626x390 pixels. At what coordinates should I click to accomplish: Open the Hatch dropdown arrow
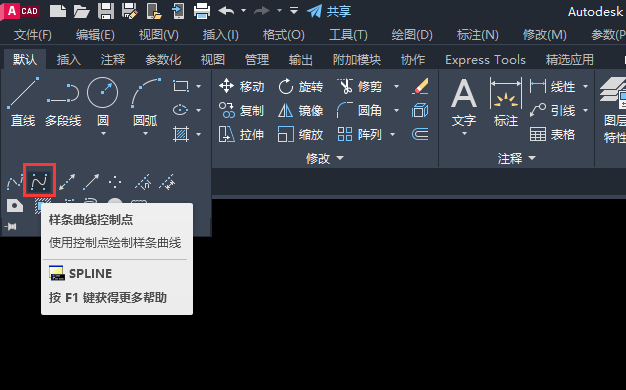coord(198,135)
